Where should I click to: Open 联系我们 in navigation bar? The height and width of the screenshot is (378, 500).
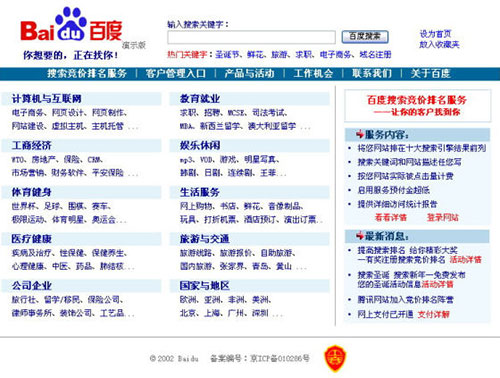(x=372, y=74)
